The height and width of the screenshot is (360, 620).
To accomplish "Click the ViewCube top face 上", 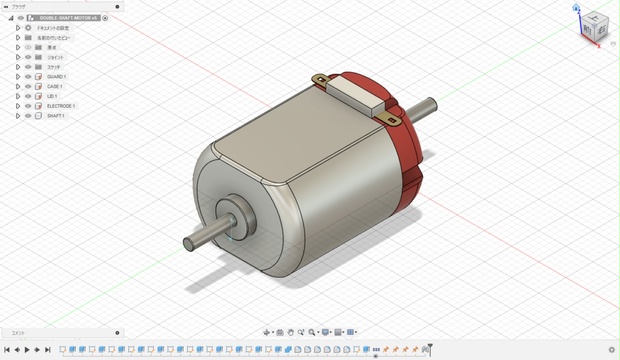I will [x=594, y=17].
